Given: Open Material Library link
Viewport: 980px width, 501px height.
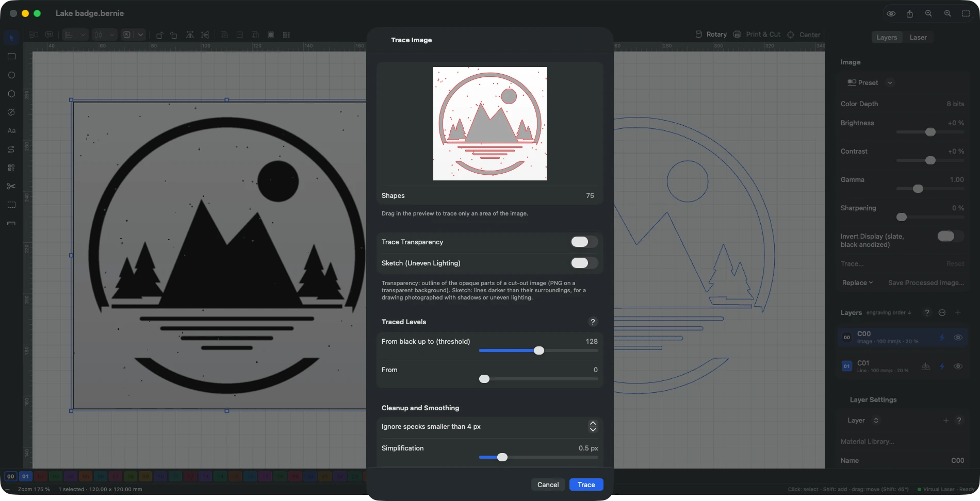Looking at the screenshot, I should point(867,441).
